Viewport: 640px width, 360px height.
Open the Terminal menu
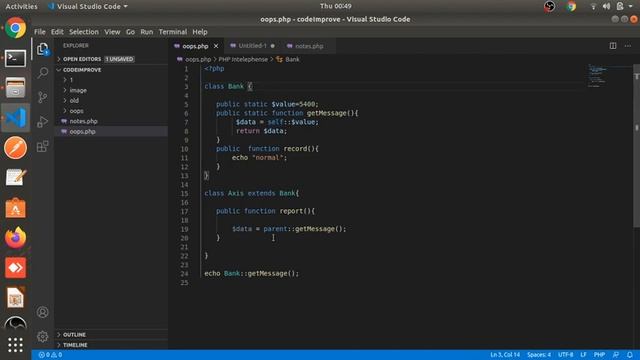[173, 32]
